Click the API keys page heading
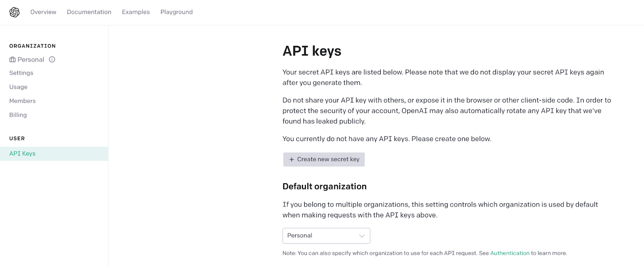 (x=312, y=51)
